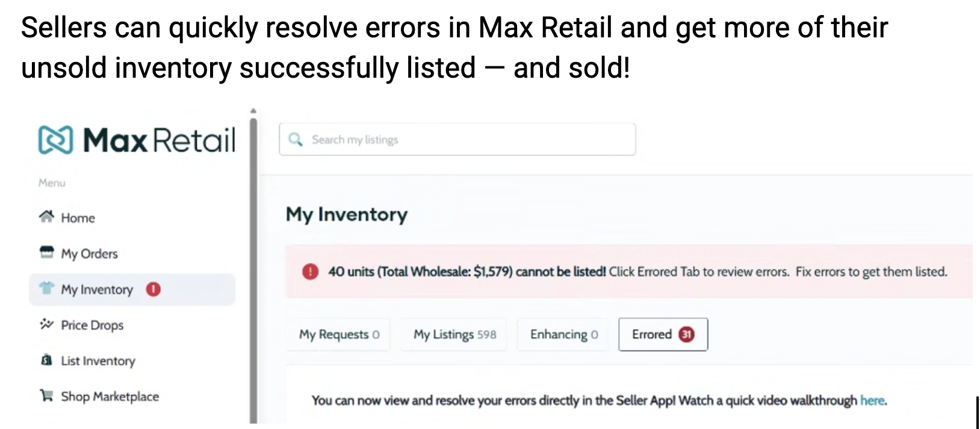This screenshot has height=429, width=980.
Task: Switch to the My Listings tab
Action: coord(454,334)
